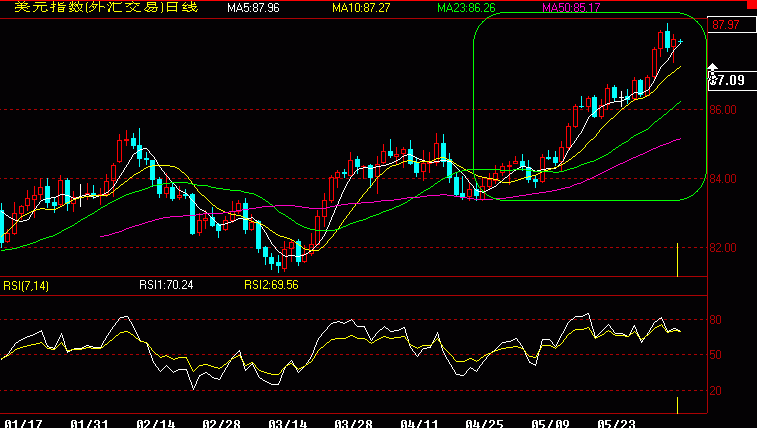This screenshot has height=428, width=757.
Task: Select the MA10:87.27 indicator label
Action: click(x=361, y=8)
